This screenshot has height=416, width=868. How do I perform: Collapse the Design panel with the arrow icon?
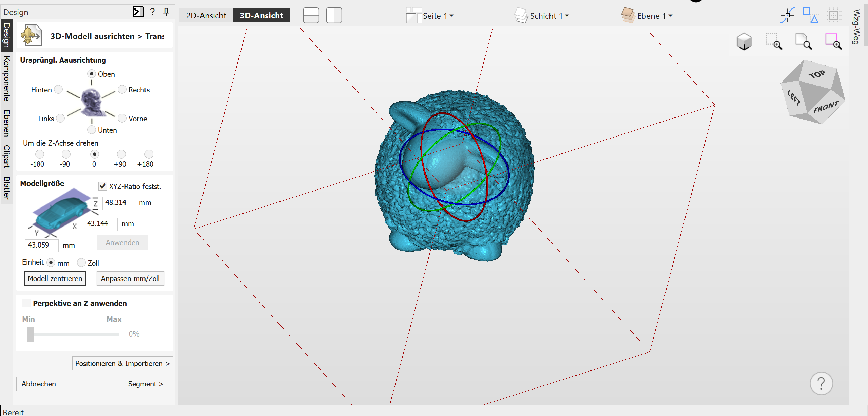pos(138,12)
